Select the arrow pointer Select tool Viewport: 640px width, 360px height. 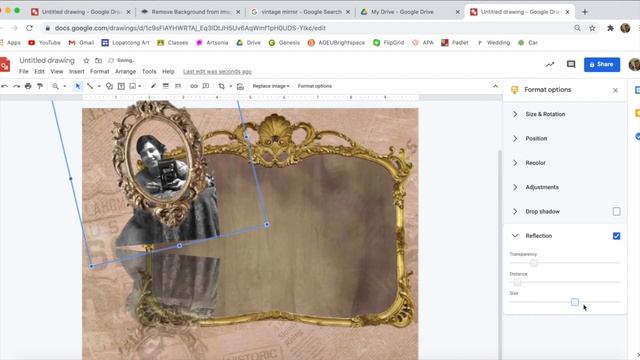pos(78,86)
